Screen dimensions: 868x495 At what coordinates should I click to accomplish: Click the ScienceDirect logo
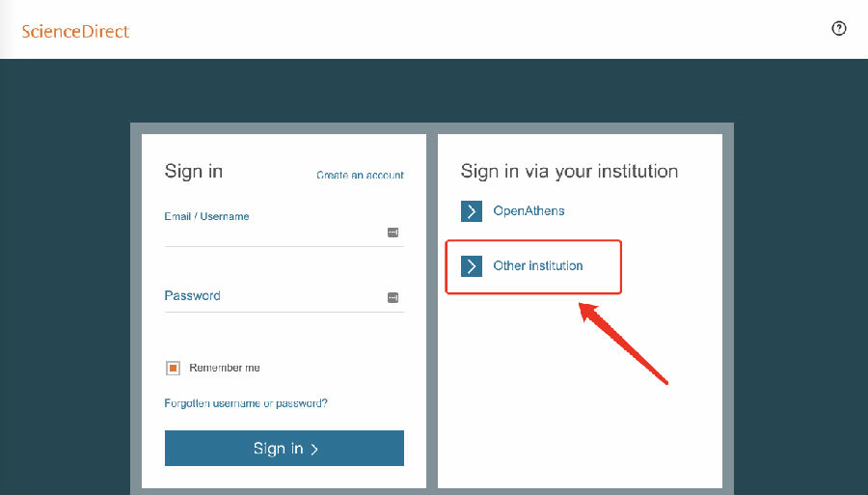click(75, 31)
